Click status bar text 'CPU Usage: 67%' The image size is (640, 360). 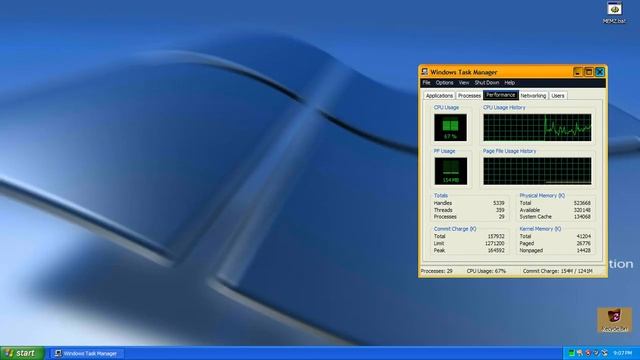(486, 271)
